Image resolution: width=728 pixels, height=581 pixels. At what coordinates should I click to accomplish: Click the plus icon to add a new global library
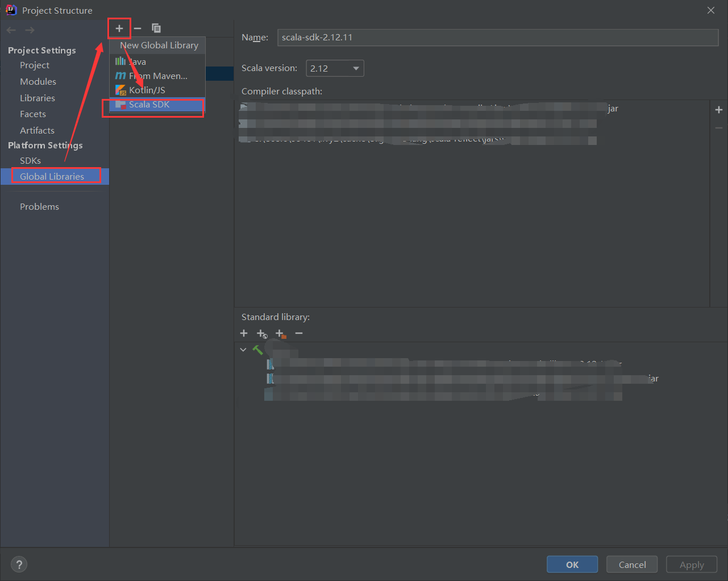pos(119,28)
